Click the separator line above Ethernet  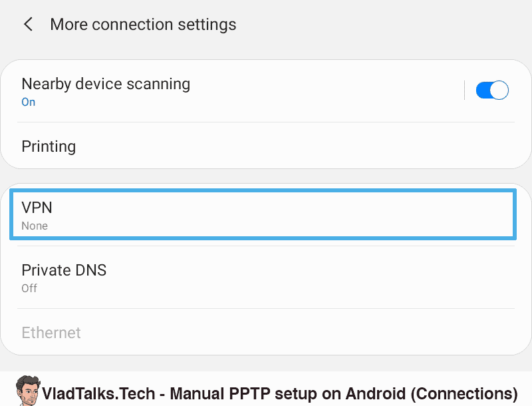[266, 309]
